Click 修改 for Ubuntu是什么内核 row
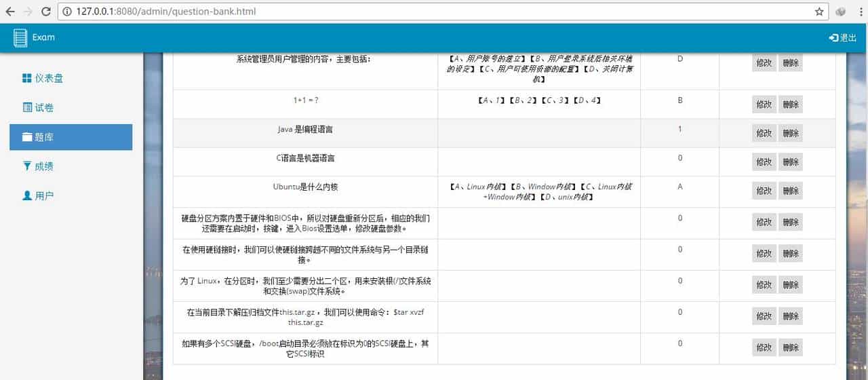The width and height of the screenshot is (868, 380). coord(764,191)
